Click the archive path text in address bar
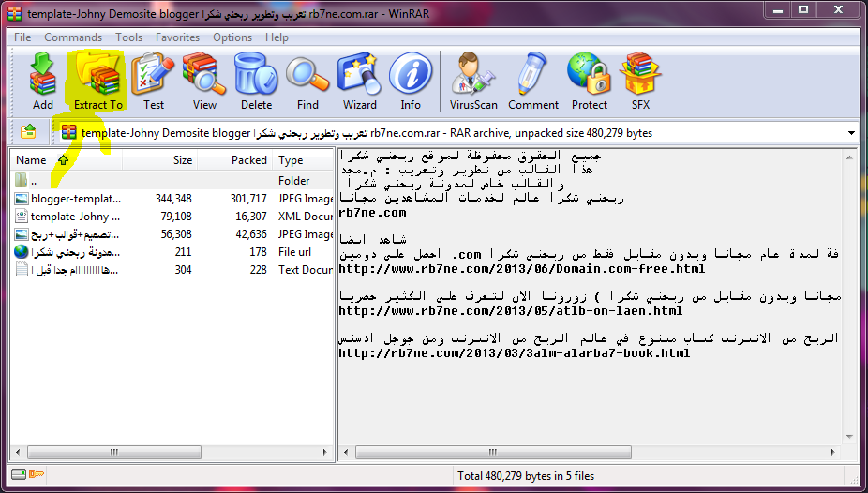The width and height of the screenshot is (868, 493). tap(367, 133)
